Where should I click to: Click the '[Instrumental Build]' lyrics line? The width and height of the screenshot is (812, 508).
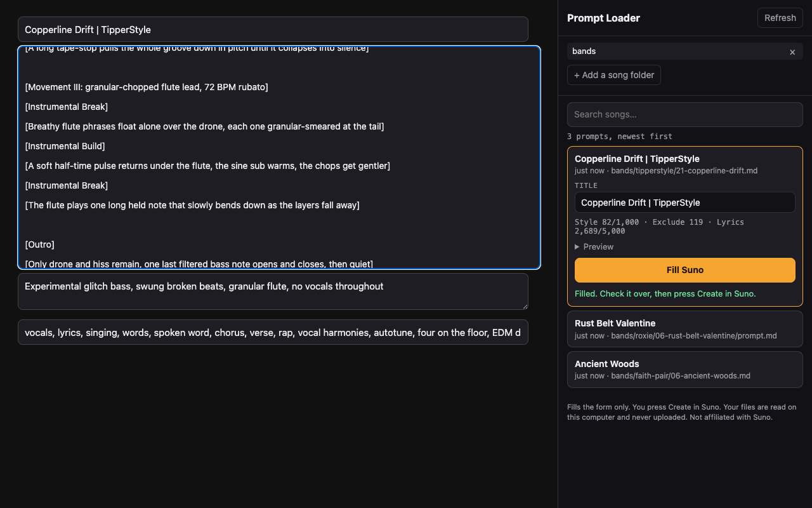tap(65, 146)
